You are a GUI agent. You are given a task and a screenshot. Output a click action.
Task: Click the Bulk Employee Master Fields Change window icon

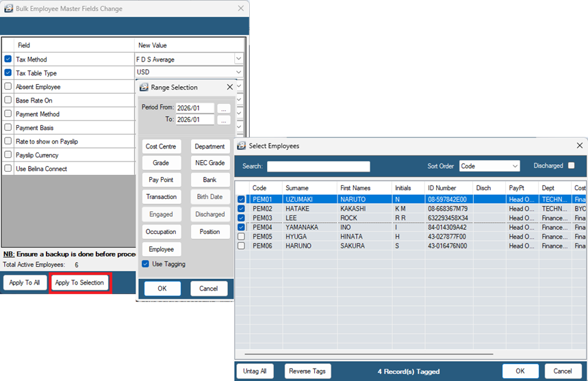[8, 8]
